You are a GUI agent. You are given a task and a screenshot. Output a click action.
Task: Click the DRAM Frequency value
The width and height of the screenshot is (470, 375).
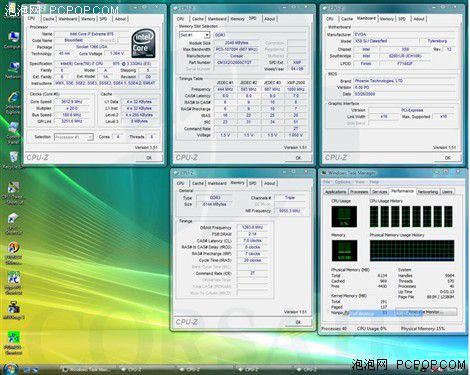point(252,227)
